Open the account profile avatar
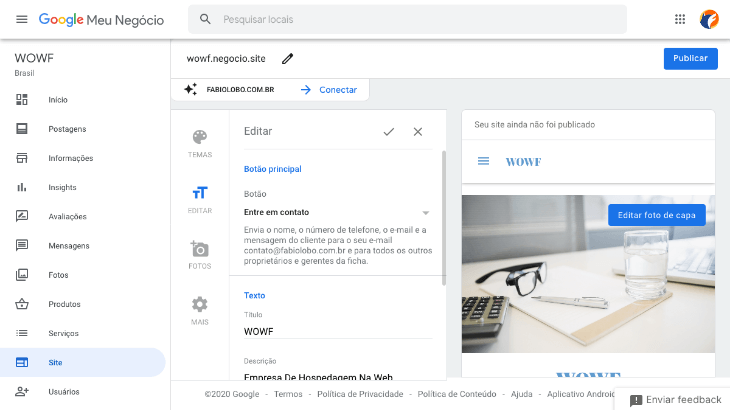Screen dimensions: 730x410 (x=709, y=19)
